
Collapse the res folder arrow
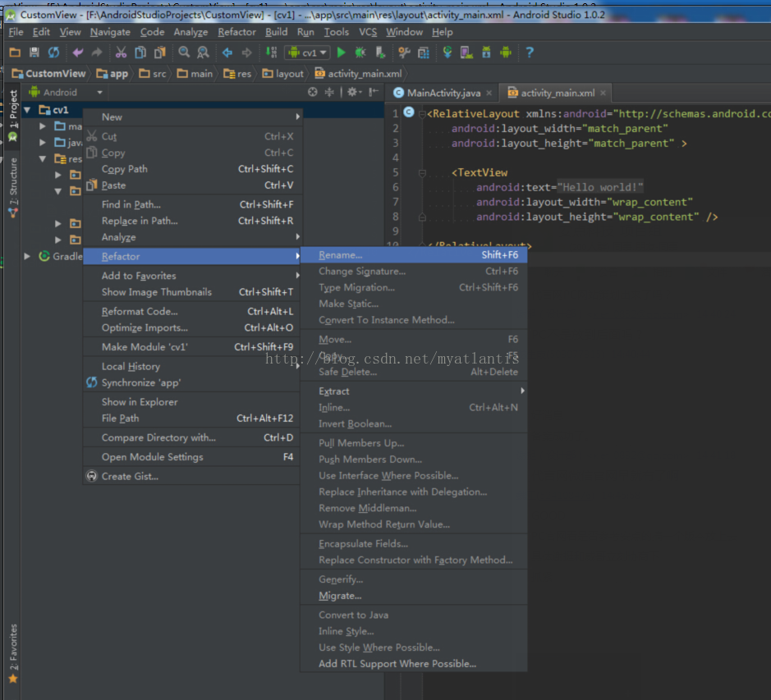[43, 158]
